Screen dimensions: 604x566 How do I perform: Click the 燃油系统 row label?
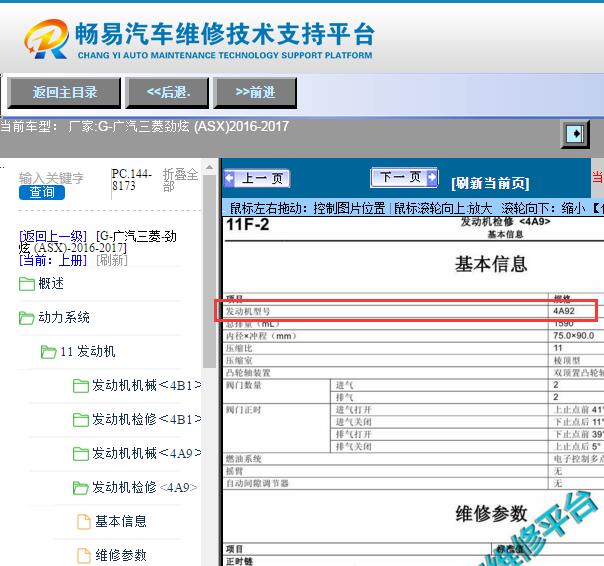click(243, 459)
